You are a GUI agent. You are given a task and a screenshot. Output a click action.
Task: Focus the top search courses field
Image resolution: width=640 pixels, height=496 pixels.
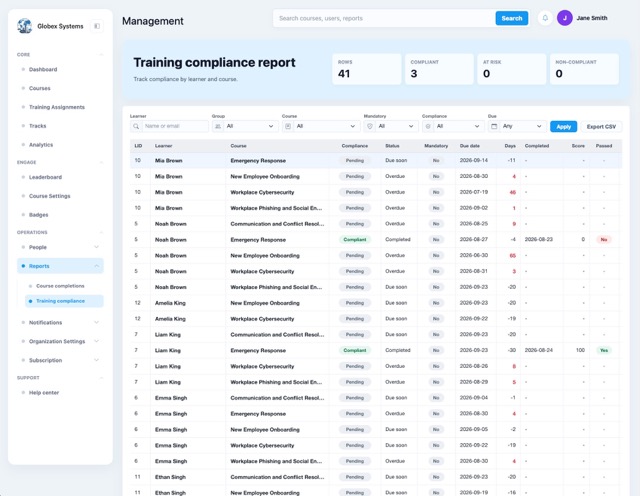[x=384, y=18]
